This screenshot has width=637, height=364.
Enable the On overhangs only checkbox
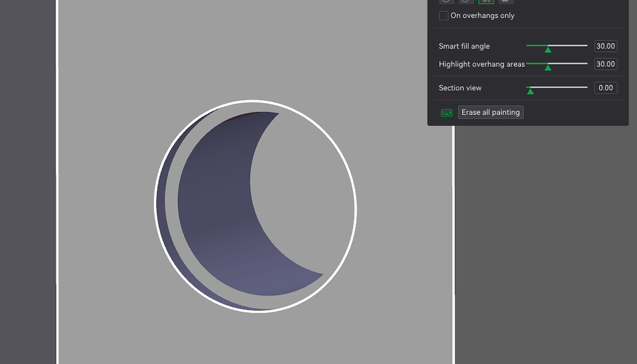pos(444,16)
